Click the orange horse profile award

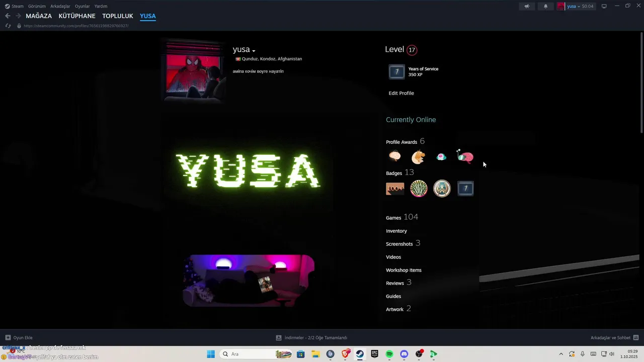418,157
